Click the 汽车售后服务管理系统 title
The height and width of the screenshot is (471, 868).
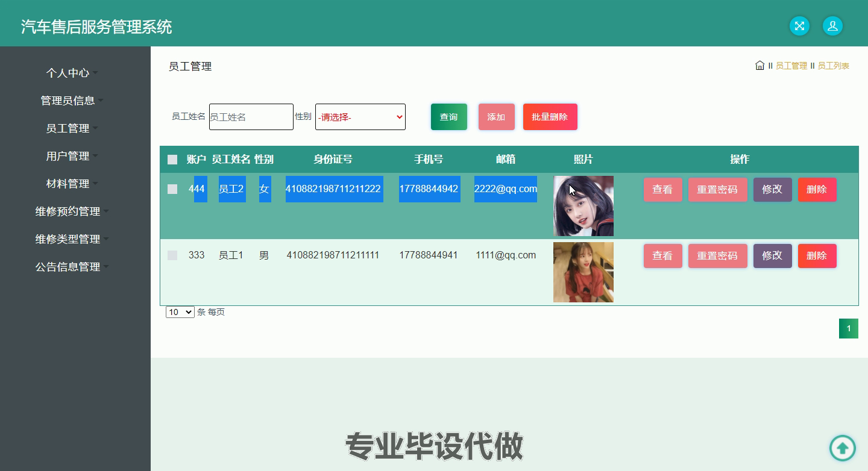[x=96, y=27]
